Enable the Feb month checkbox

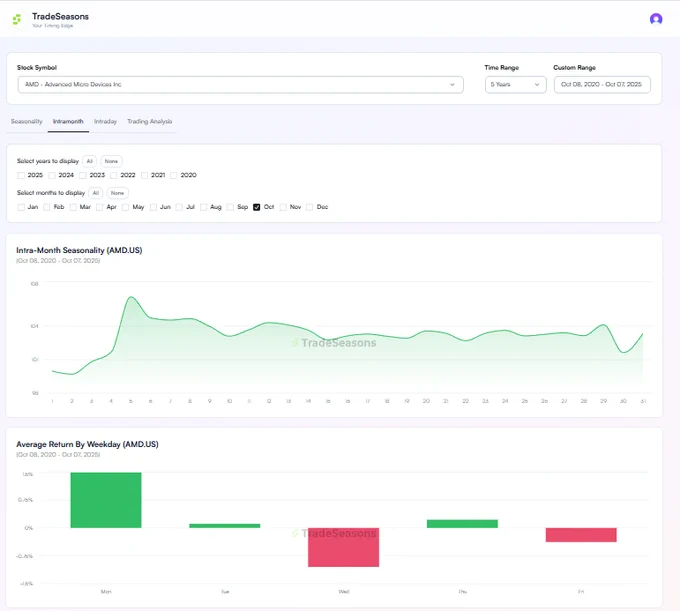point(46,207)
